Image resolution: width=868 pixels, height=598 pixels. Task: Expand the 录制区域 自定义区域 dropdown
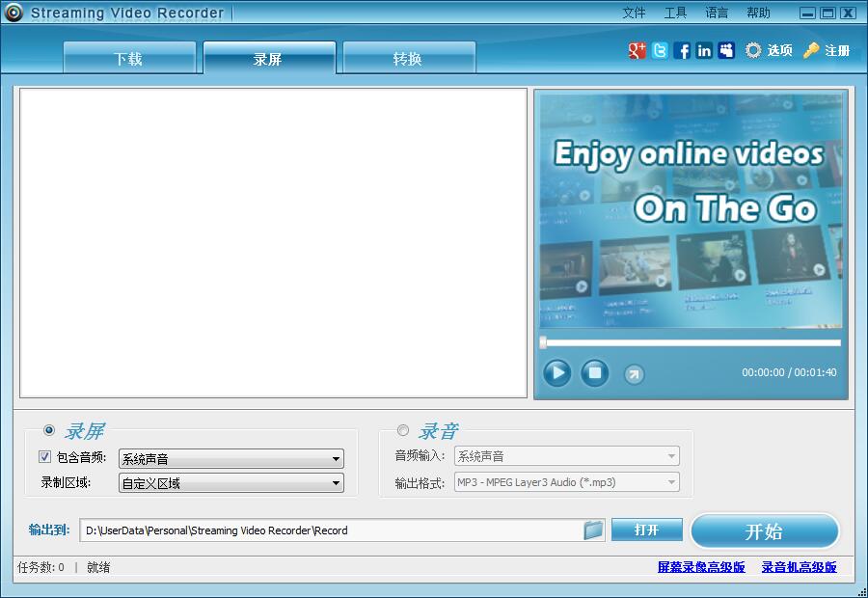point(231,483)
